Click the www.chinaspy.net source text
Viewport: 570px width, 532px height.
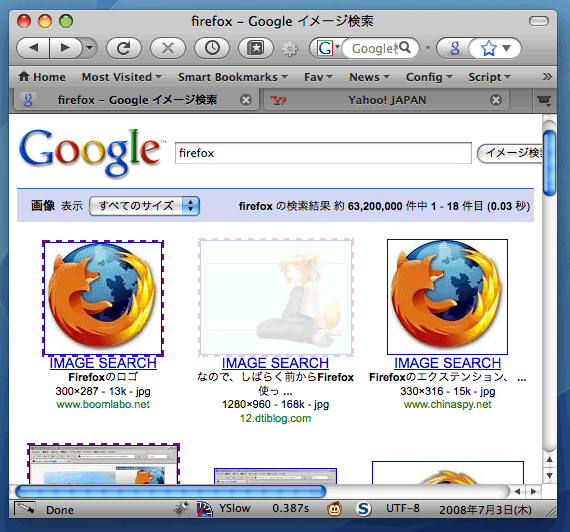(x=447, y=404)
